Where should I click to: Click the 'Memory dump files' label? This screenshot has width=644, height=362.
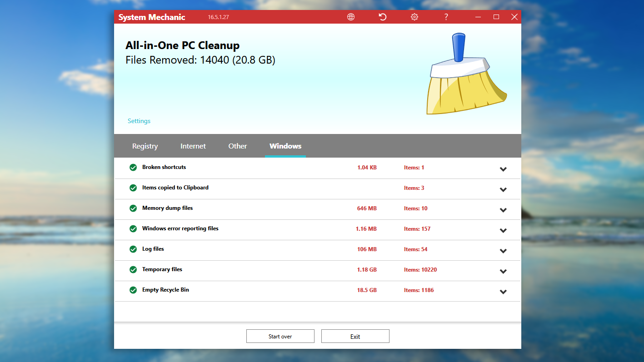[x=168, y=208]
